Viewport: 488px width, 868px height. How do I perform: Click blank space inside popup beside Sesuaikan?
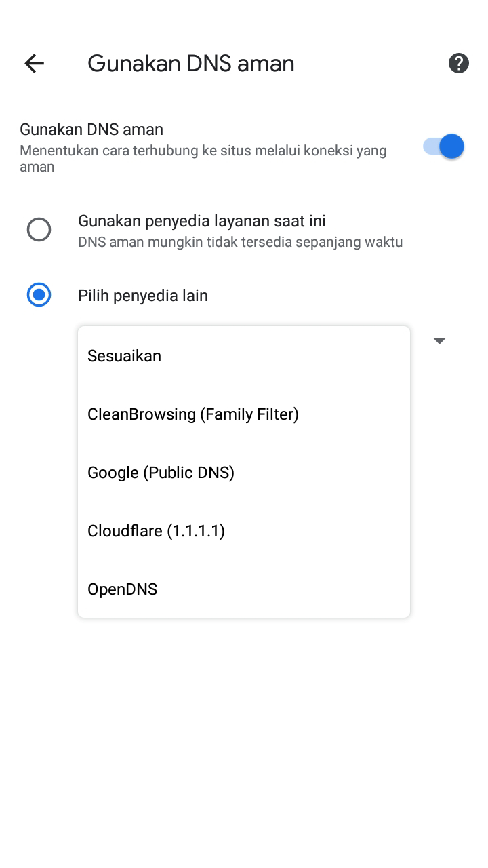(305, 356)
